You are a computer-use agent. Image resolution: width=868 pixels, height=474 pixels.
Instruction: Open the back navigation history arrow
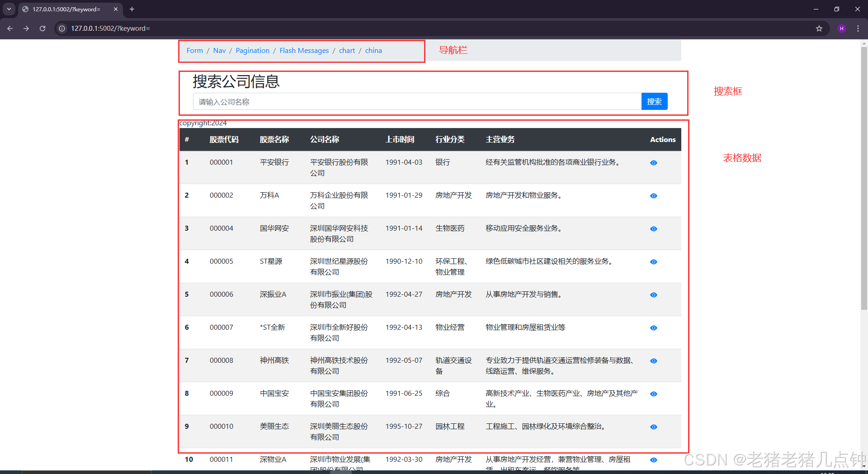pyautogui.click(x=9, y=28)
